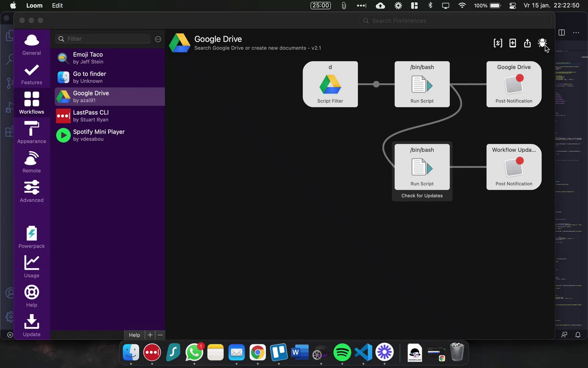This screenshot has height=368, width=588.
Task: Open Finder from the Dock
Action: (x=131, y=353)
